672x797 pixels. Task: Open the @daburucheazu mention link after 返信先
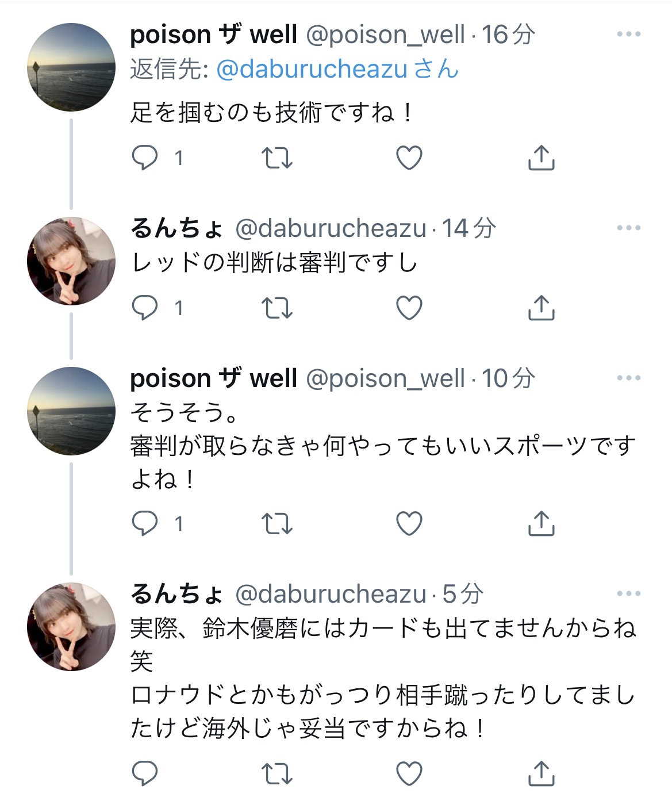(312, 70)
